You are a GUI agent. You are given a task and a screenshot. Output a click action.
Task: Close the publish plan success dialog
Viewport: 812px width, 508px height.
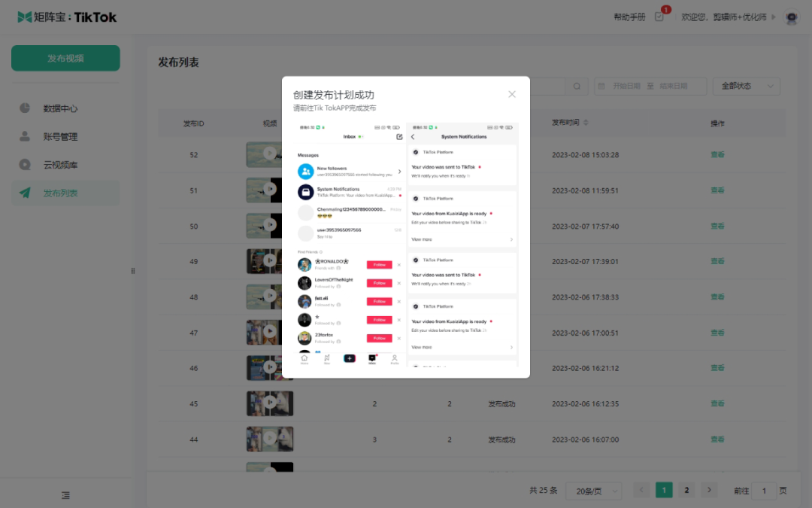coord(512,94)
